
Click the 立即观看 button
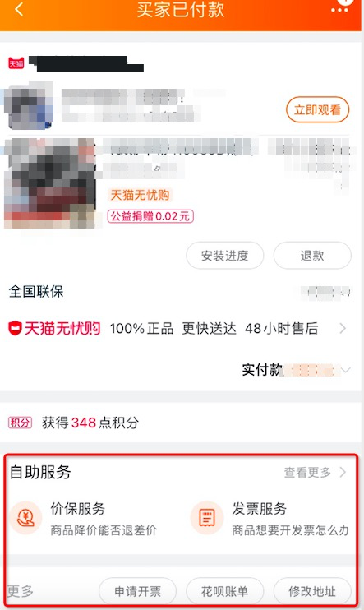point(317,109)
